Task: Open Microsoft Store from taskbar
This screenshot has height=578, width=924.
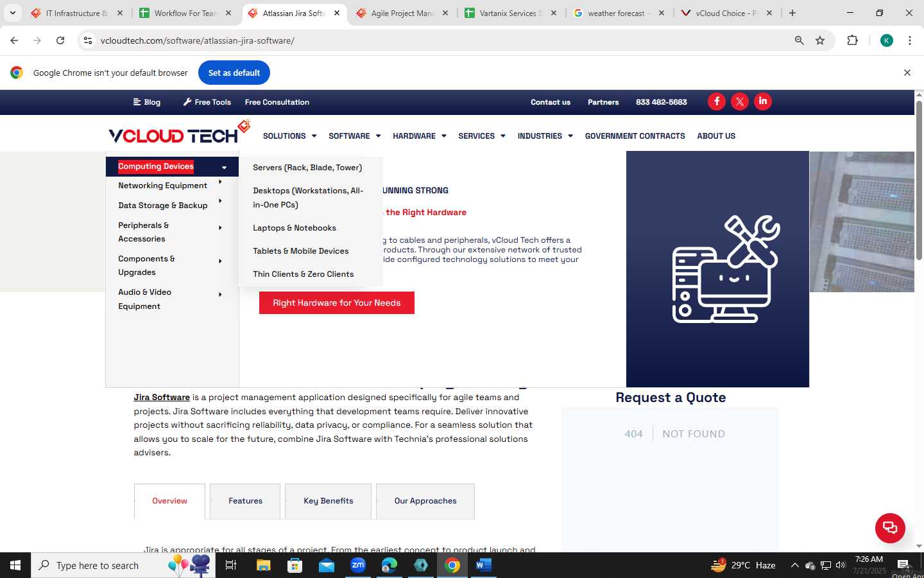Action: 295,565
